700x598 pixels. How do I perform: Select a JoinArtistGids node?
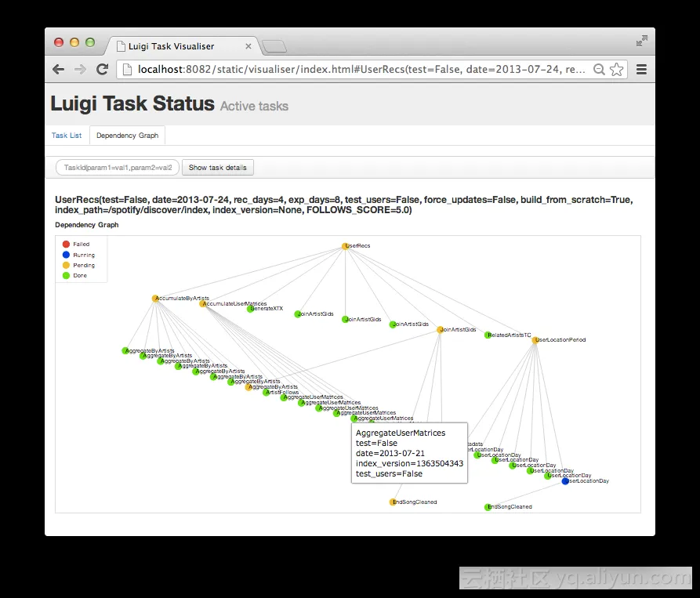coord(296,313)
